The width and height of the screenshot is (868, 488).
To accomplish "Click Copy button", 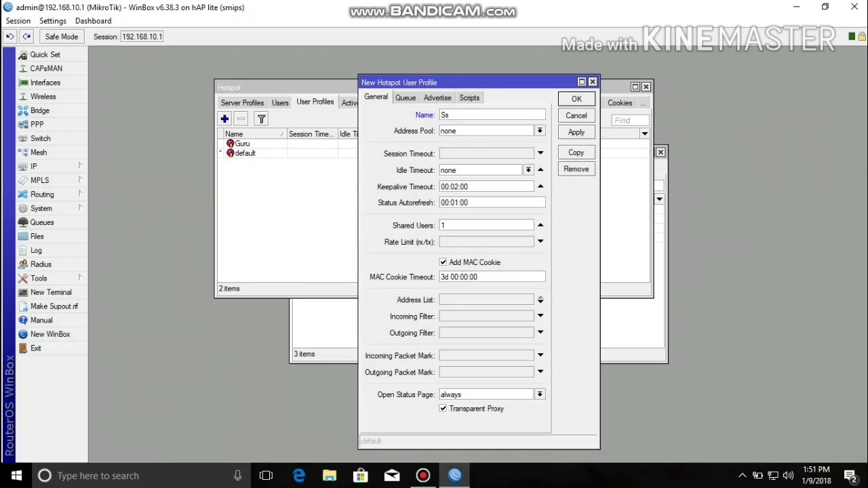I will pyautogui.click(x=576, y=152).
